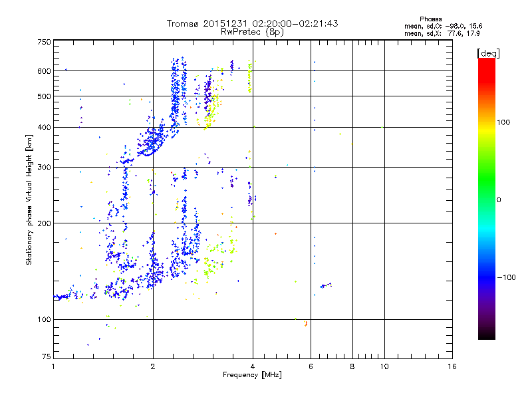Click the small blue echo cluster near 6.5 MHz
The image size is (532, 399).
(326, 285)
